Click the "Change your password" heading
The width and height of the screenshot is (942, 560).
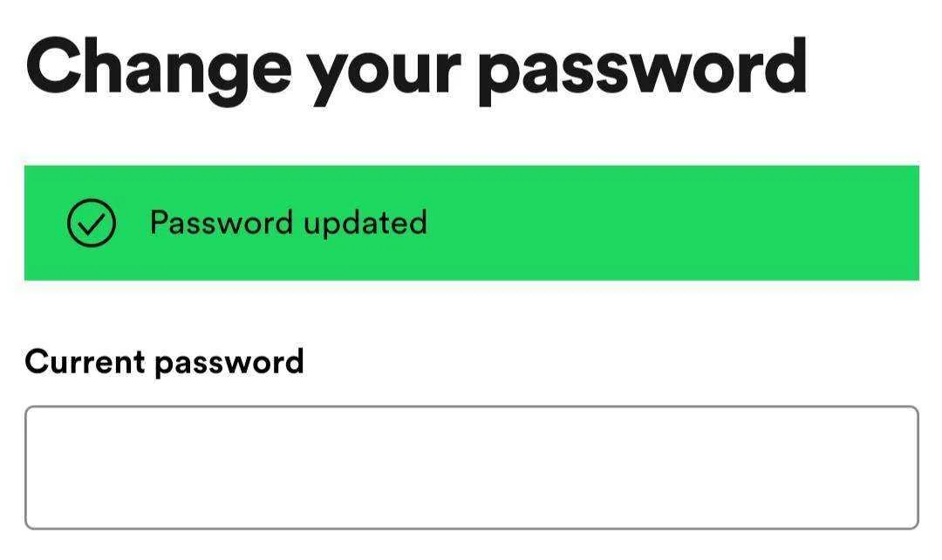(x=416, y=69)
